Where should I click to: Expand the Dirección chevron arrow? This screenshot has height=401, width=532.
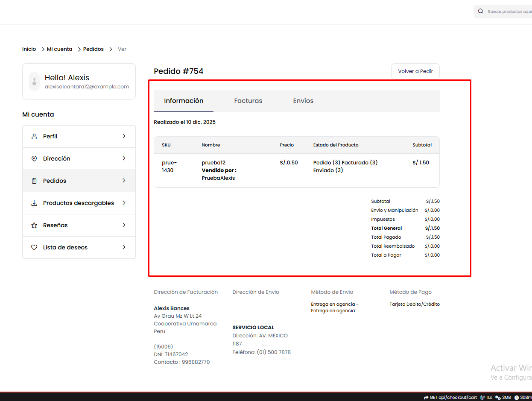pyautogui.click(x=124, y=158)
